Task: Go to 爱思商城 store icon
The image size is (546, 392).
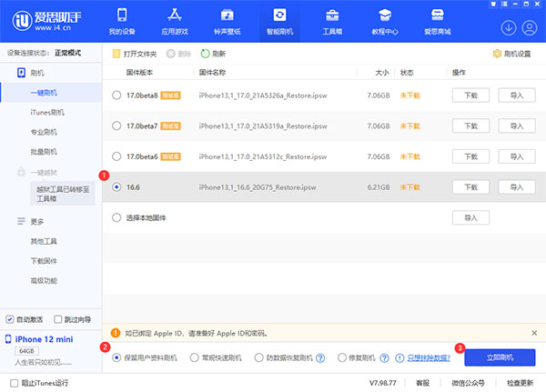Action: [437, 22]
